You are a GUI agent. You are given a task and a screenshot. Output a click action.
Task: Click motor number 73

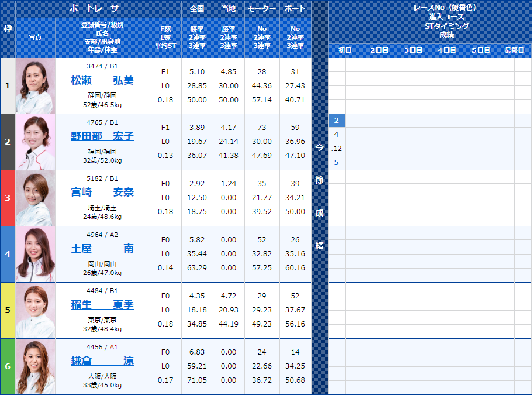tap(262, 128)
